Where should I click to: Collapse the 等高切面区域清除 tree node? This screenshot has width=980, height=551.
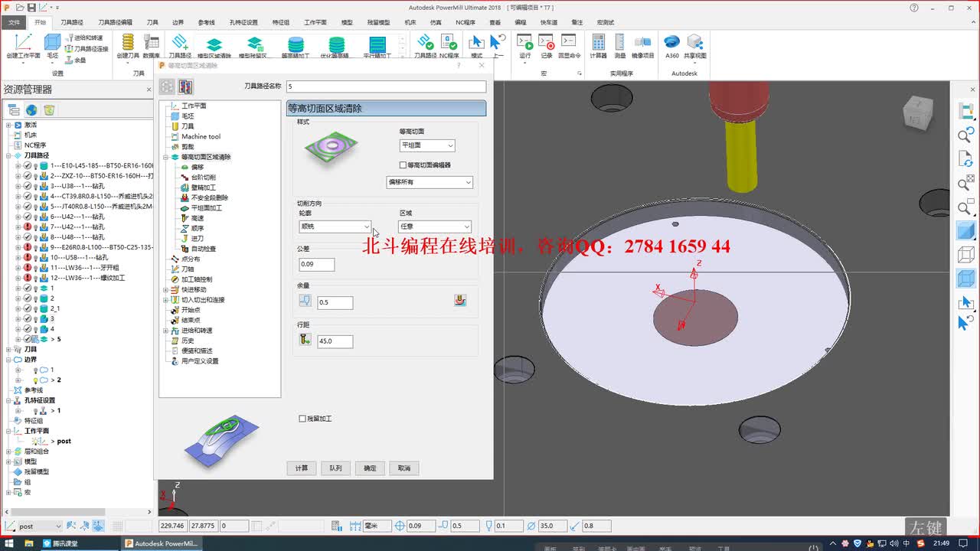(x=165, y=157)
